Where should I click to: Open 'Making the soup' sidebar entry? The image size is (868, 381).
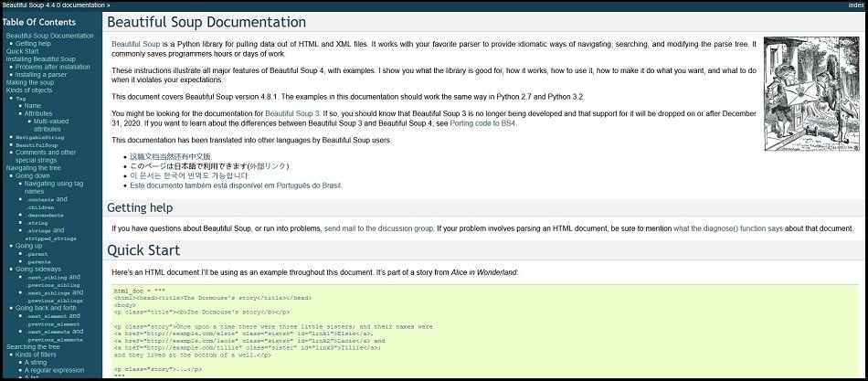[x=30, y=82]
